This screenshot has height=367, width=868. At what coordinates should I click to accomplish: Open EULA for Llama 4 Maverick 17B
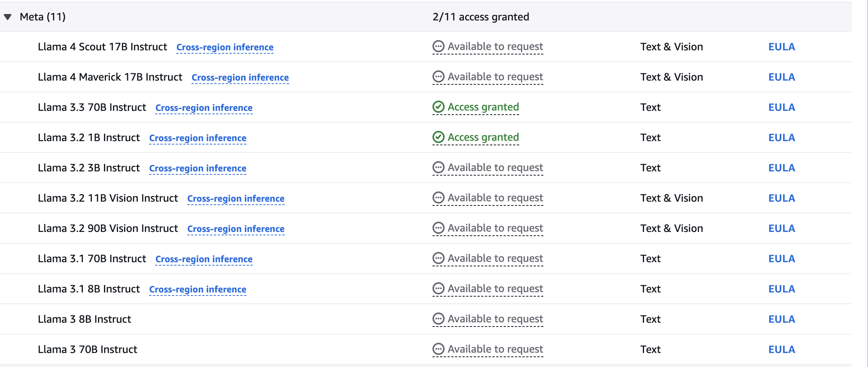click(x=782, y=77)
